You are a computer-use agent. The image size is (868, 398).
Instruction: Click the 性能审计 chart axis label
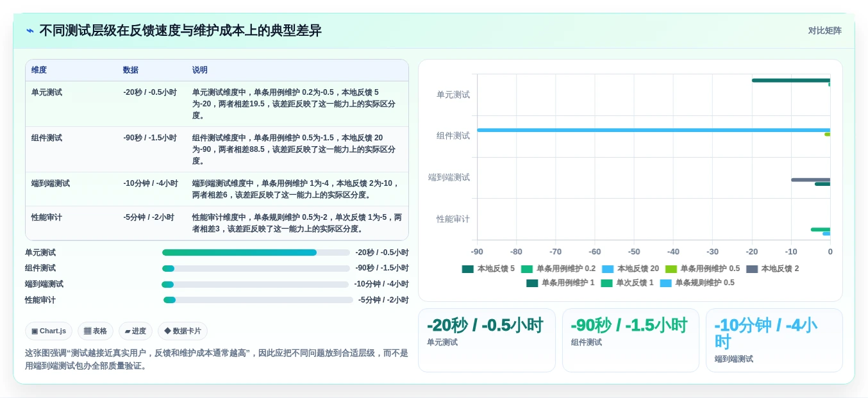click(x=453, y=219)
